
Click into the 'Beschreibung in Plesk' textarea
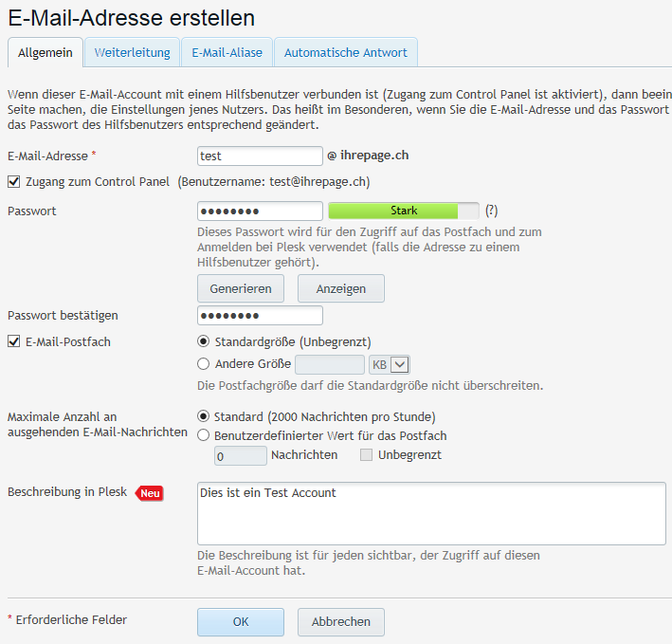point(431,513)
